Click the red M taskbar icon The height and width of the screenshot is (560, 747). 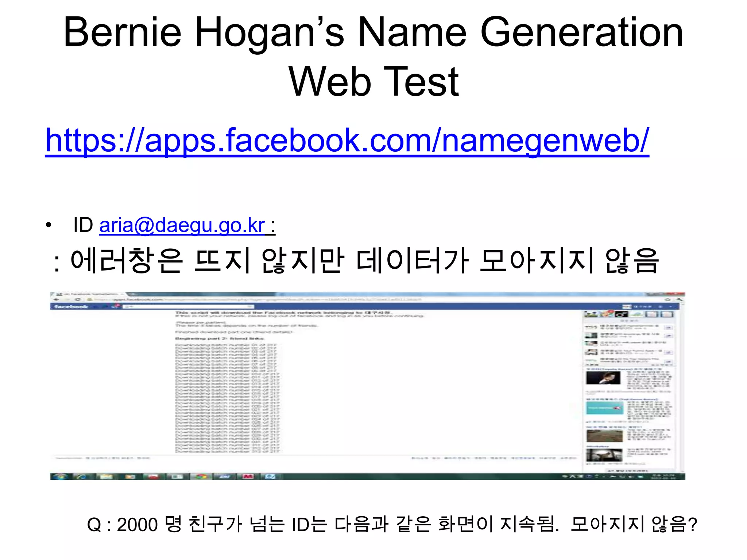pos(248,476)
